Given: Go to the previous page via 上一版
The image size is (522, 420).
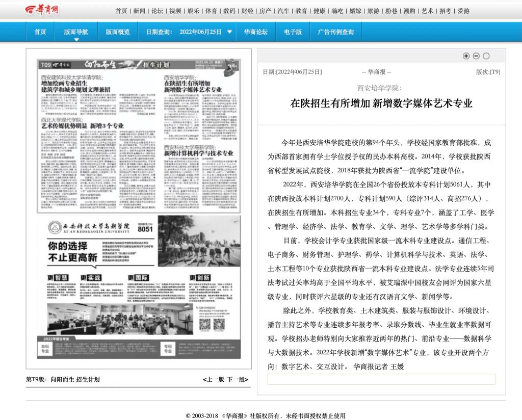Looking at the screenshot, I should 214,379.
